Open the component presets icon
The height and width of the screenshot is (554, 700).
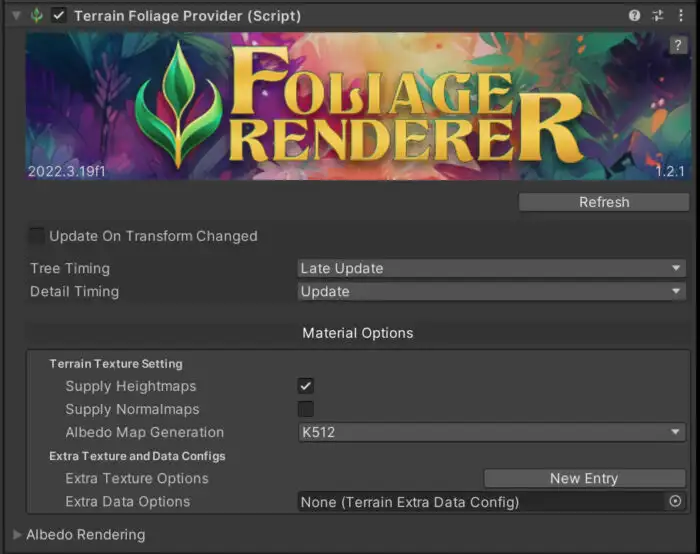pos(658,16)
